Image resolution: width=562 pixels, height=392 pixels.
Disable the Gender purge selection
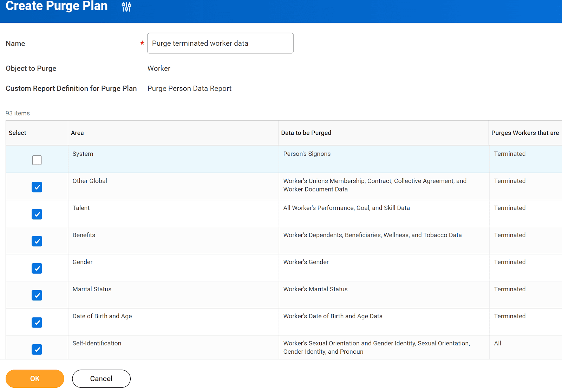point(37,268)
